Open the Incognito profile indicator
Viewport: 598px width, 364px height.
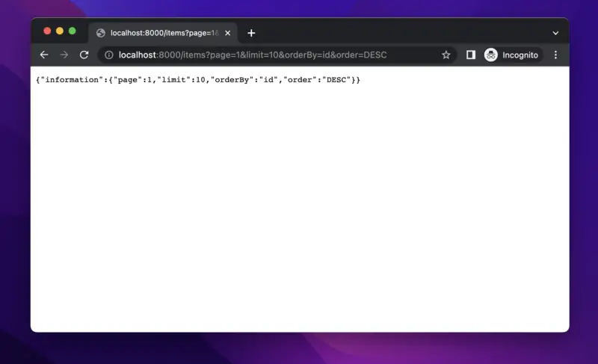point(511,55)
